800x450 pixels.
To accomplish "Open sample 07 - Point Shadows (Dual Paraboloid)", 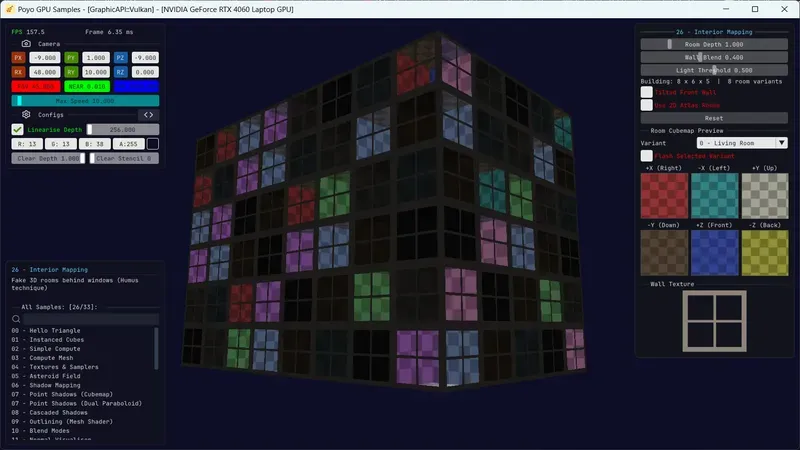I will click(x=77, y=404).
